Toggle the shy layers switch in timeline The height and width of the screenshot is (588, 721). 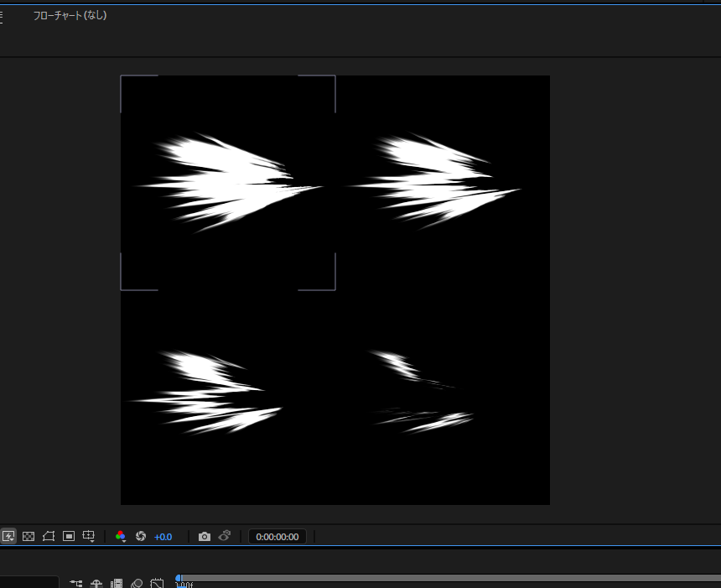pyautogui.click(x=96, y=583)
